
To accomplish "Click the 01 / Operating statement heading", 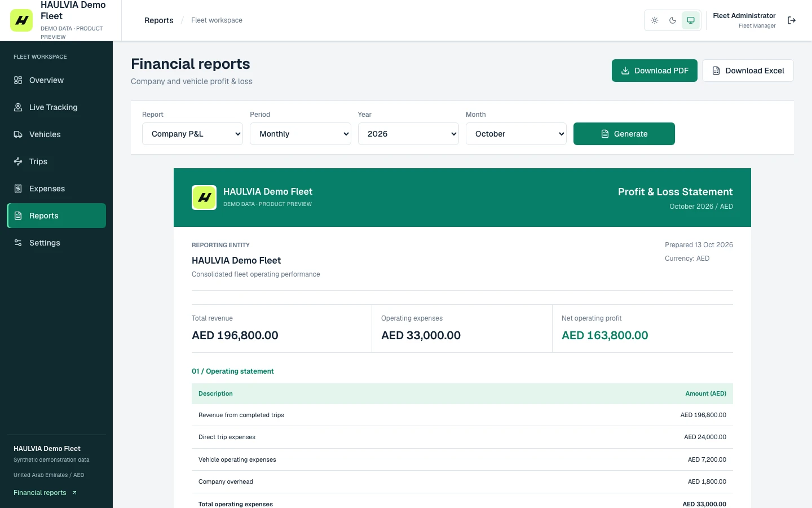I will [232, 371].
